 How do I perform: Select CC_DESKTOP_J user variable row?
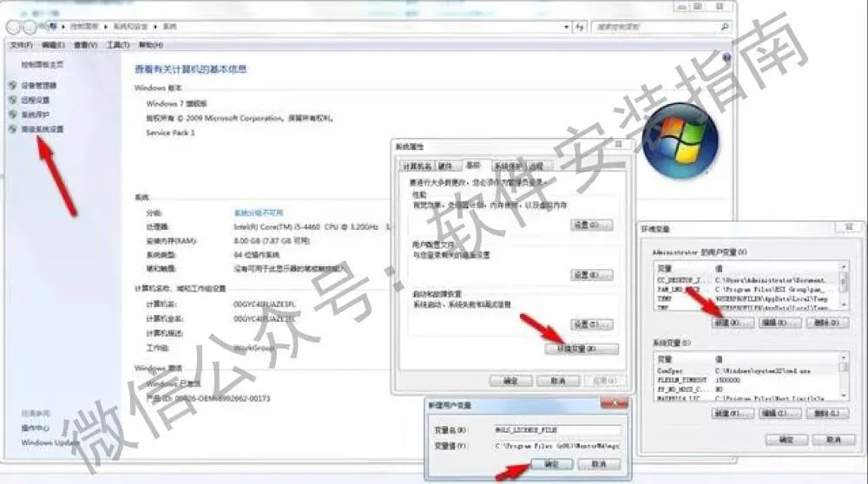pos(746,280)
